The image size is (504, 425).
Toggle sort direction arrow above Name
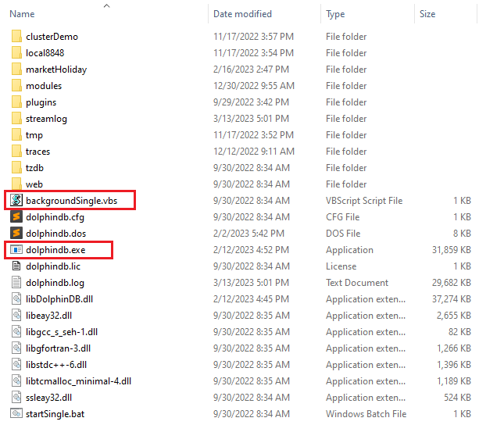(106, 5)
